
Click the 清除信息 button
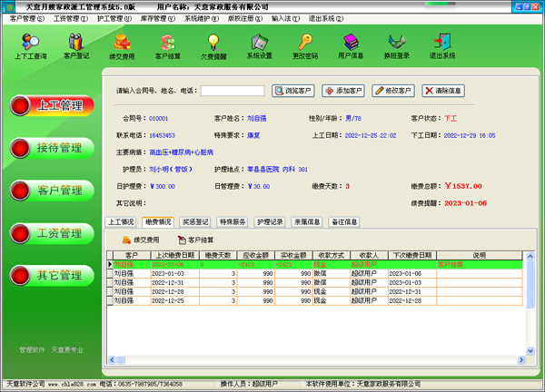[x=443, y=91]
